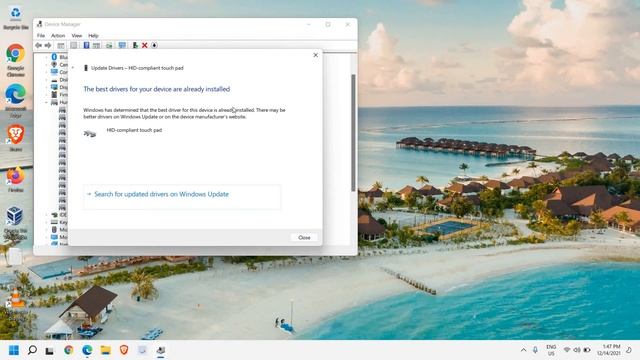Open the clock showing 1:47 PM

[x=609, y=350]
